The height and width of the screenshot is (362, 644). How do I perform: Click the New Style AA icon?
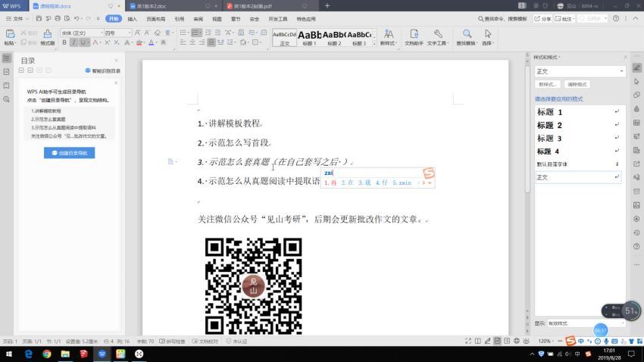tap(388, 33)
